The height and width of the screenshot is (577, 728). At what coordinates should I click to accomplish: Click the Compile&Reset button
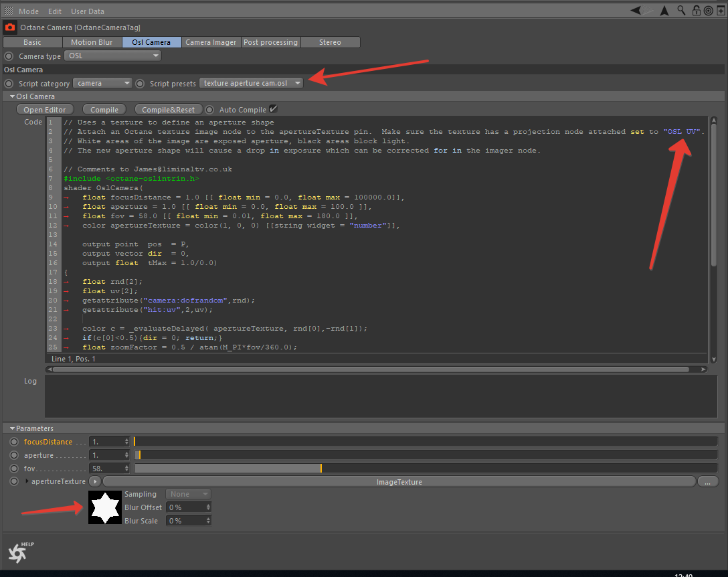click(x=169, y=110)
